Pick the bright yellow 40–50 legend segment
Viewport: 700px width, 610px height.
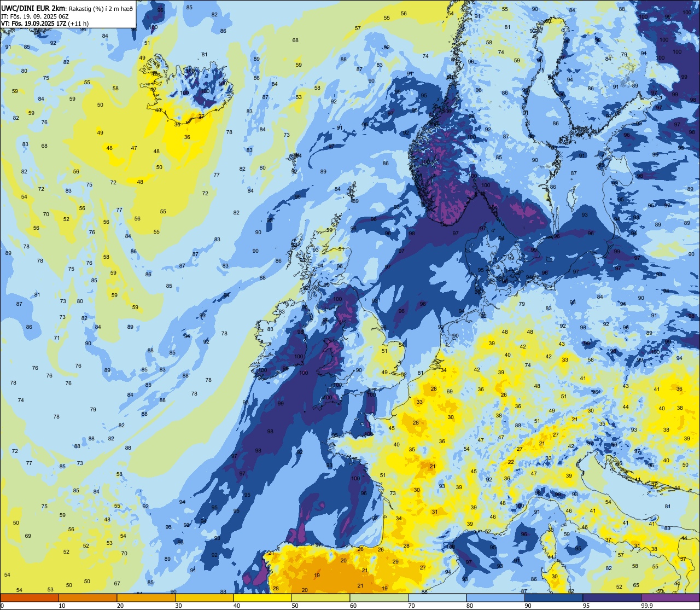tap(262, 597)
